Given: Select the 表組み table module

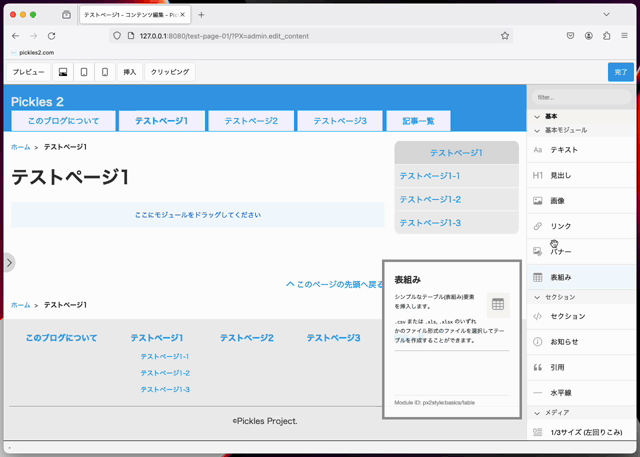Looking at the screenshot, I should 561,277.
